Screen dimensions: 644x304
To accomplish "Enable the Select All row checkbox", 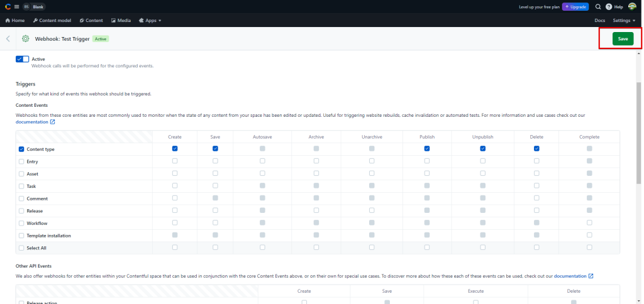I will [x=21, y=247].
